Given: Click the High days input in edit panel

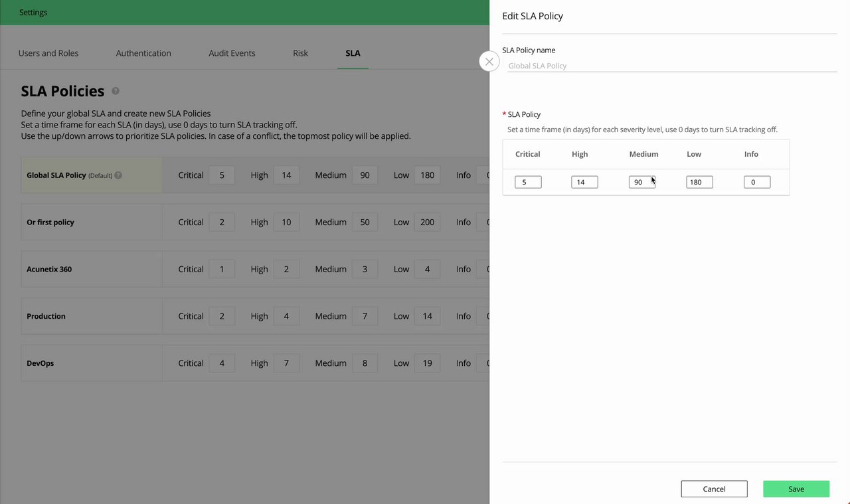Looking at the screenshot, I should (x=584, y=182).
